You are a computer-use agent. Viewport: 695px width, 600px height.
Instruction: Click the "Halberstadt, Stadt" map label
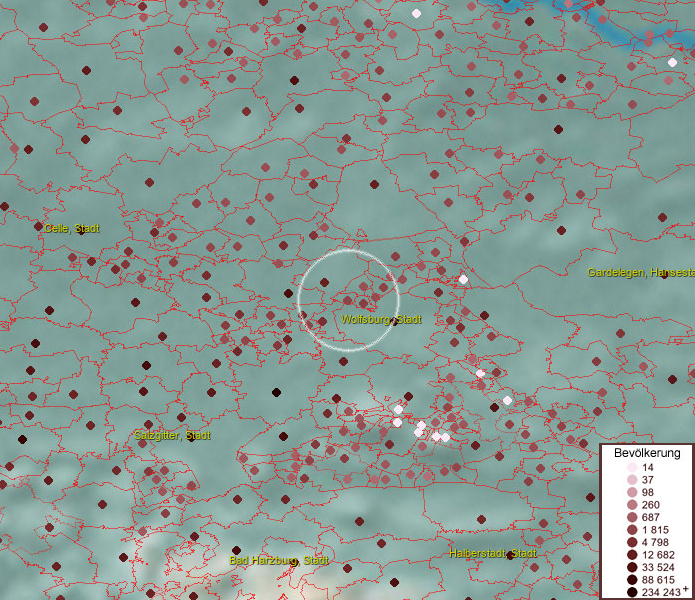[493, 553]
